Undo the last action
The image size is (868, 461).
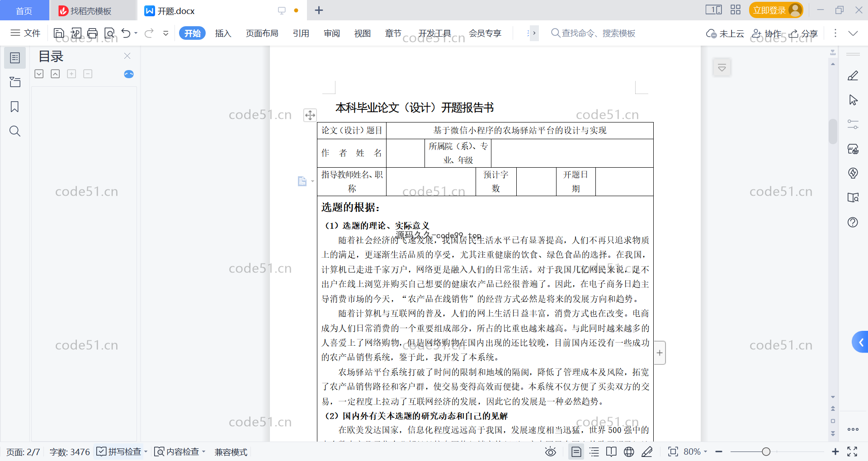click(x=126, y=33)
